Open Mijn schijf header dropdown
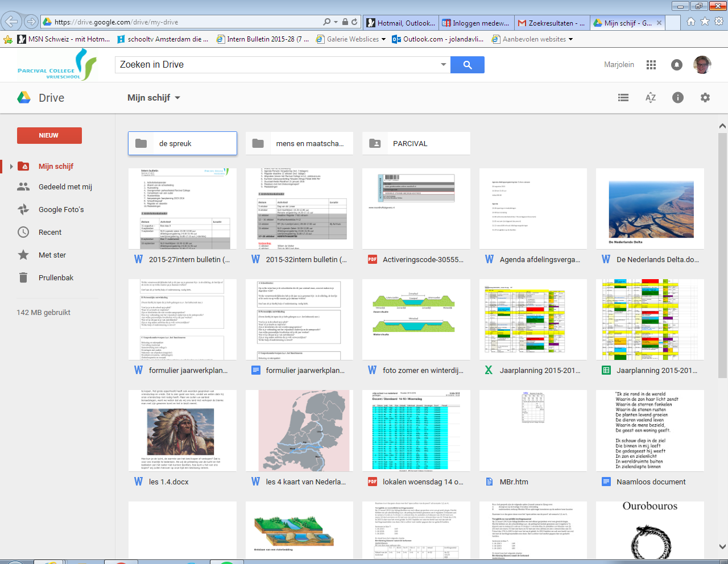 pyautogui.click(x=154, y=98)
